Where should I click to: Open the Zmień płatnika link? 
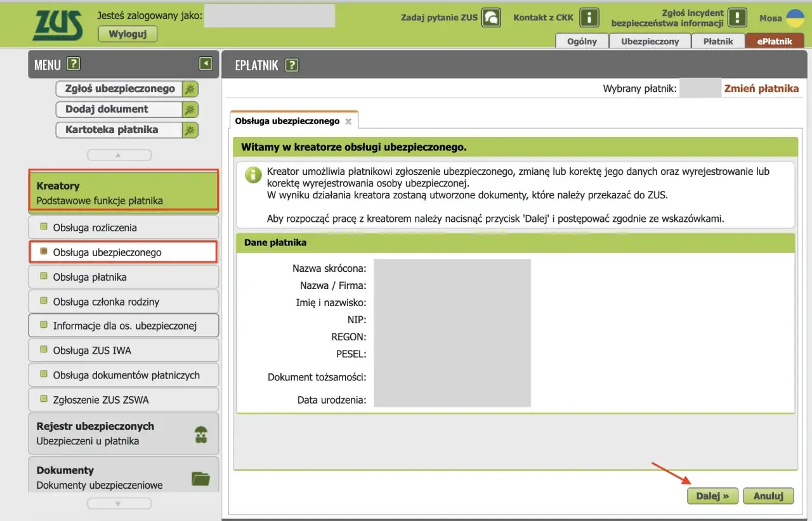(761, 89)
